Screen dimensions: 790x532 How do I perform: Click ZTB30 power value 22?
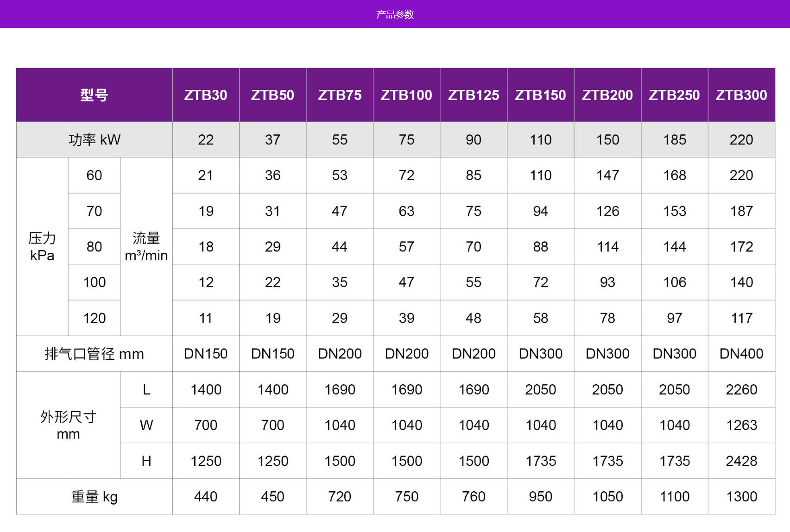pos(206,139)
